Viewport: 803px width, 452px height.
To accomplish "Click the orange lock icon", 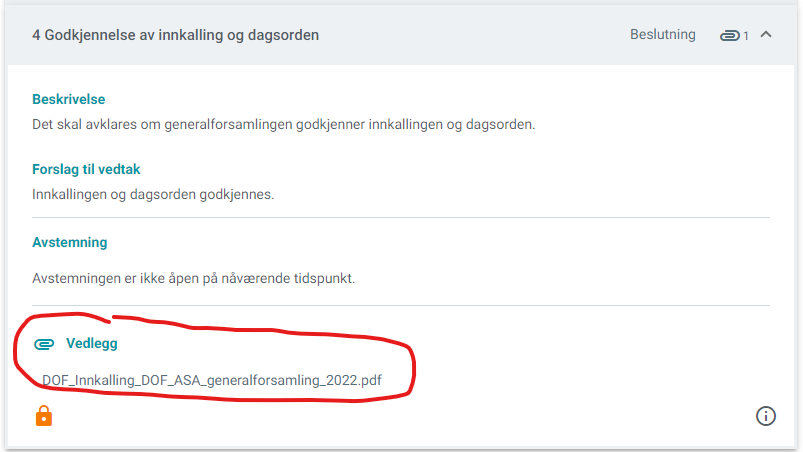I will [x=44, y=416].
